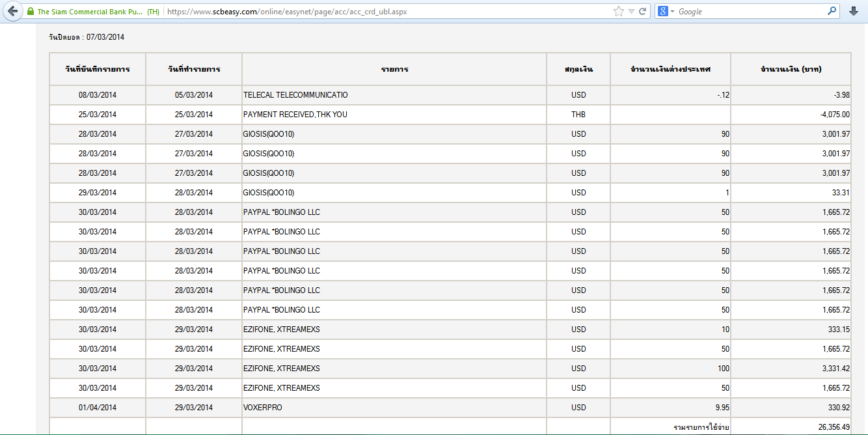Select TELECAL TELECOMMUNICATIO transaction

tap(295, 95)
